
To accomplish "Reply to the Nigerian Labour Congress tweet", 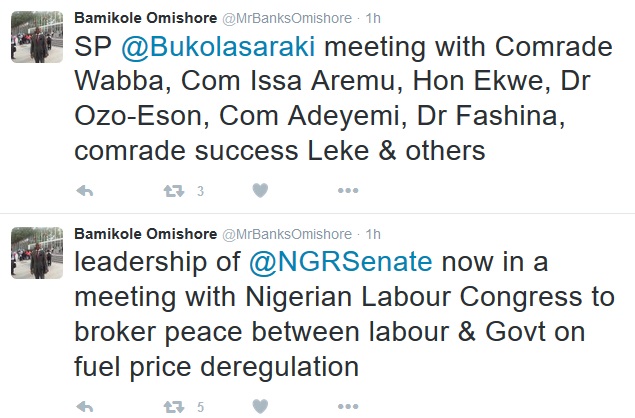I will (x=85, y=406).
